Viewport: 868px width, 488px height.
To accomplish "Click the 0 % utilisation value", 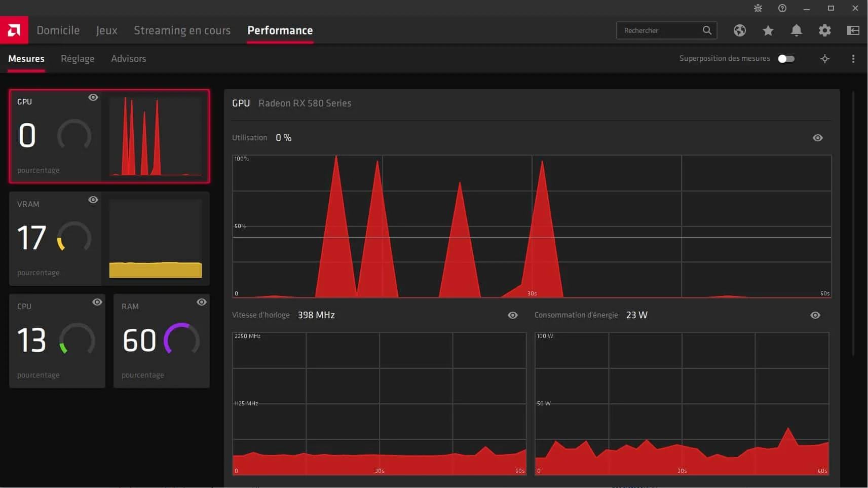I will [x=284, y=138].
